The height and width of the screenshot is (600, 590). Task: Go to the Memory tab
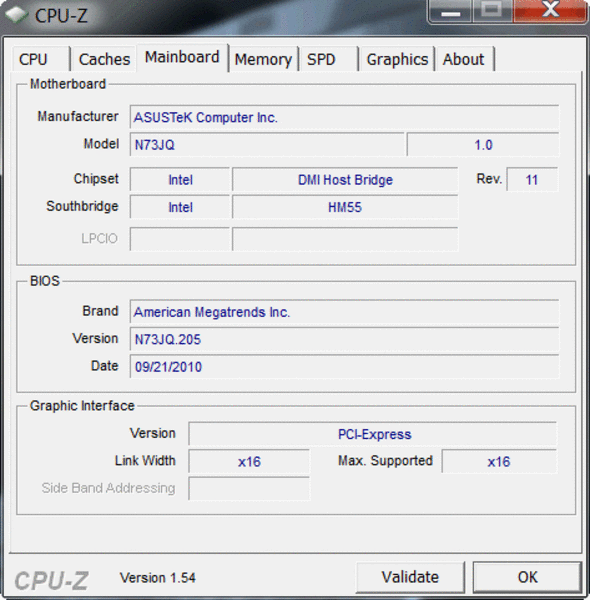point(263,59)
